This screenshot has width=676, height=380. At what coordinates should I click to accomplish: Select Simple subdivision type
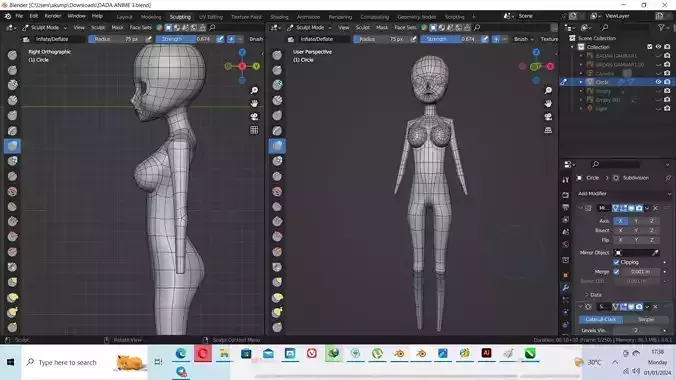[645, 320]
